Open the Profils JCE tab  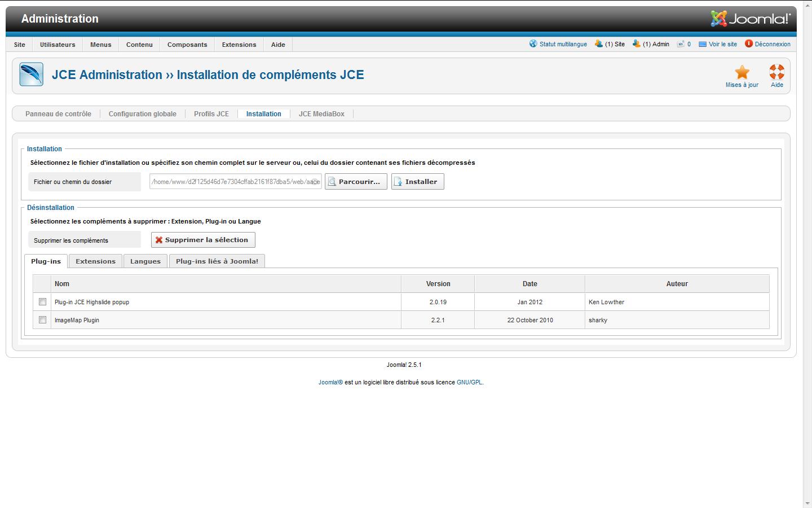click(211, 114)
